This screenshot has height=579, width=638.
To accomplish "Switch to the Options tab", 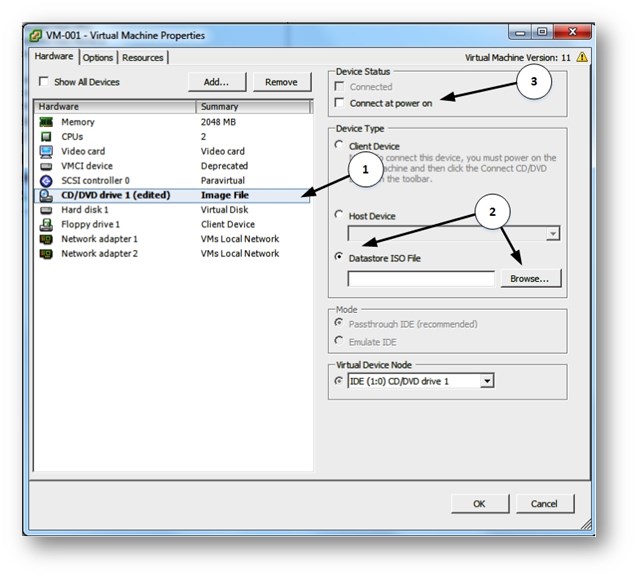I will point(98,58).
